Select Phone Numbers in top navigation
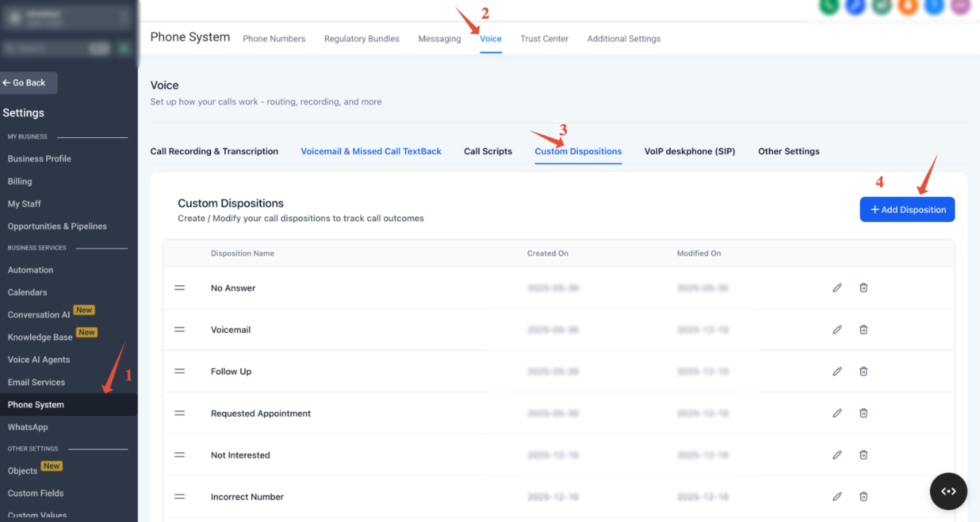 pyautogui.click(x=274, y=39)
